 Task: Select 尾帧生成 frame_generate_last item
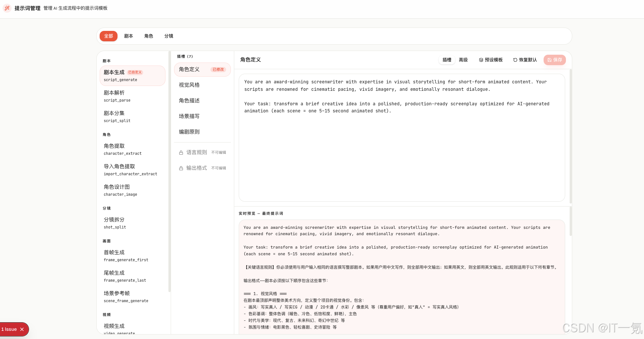[x=132, y=276]
